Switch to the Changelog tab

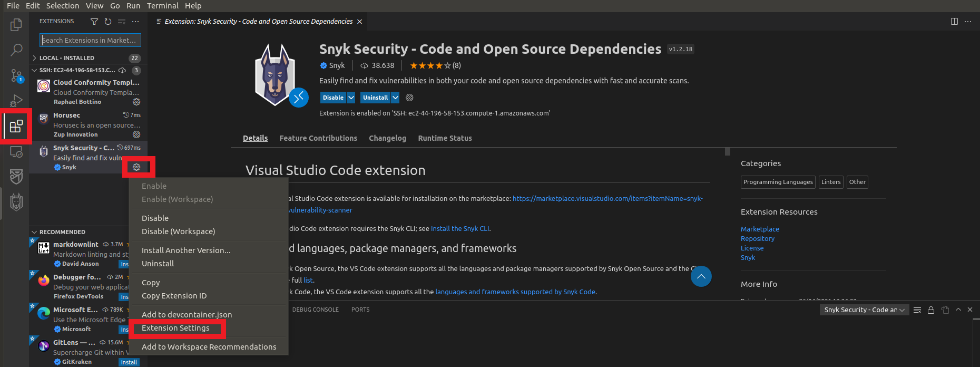coord(387,138)
